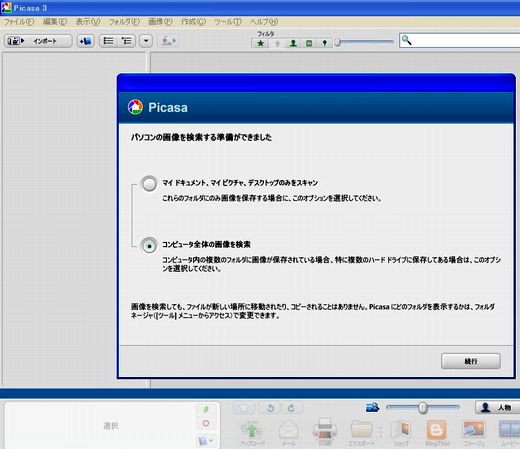Open the toolbar view options dropdown arrow
Image resolution: width=520 pixels, height=449 pixels.
point(146,41)
